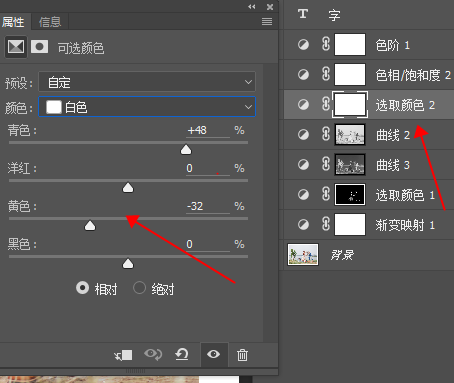Select the layer named 色相/饱和度 2
This screenshot has height=383, width=454.
(x=413, y=75)
